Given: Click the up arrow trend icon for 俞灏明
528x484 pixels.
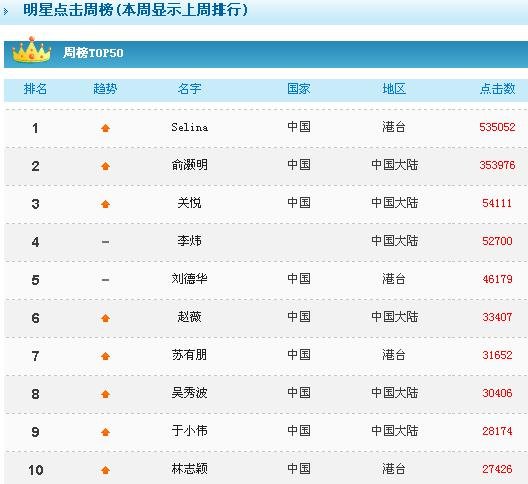Looking at the screenshot, I should (x=105, y=166).
